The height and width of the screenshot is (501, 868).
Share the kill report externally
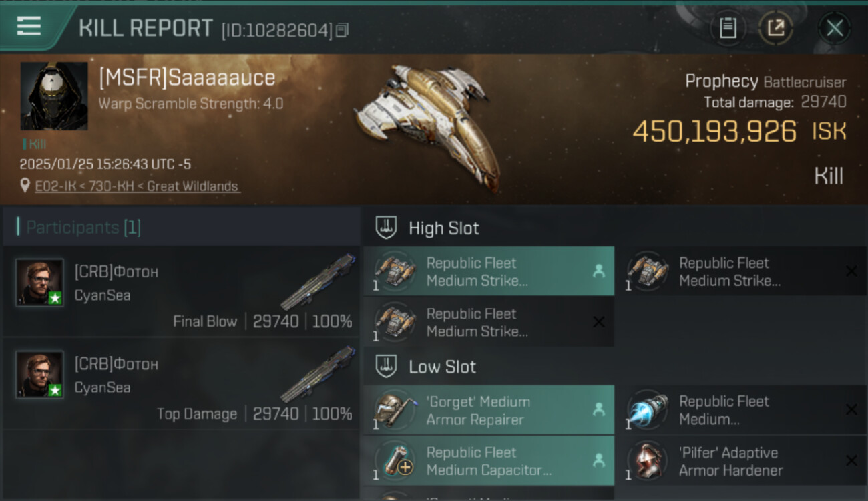776,28
